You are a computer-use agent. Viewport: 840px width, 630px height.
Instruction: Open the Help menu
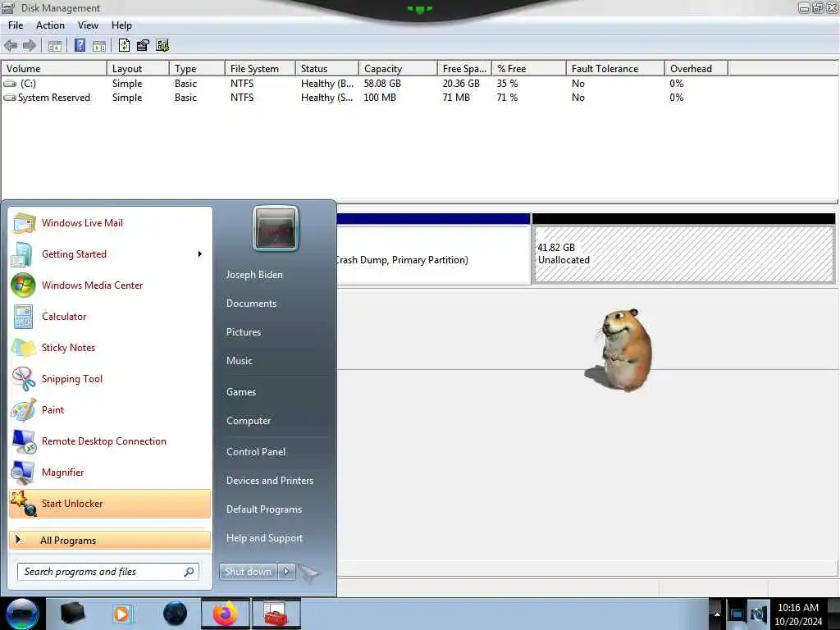pyautogui.click(x=121, y=25)
